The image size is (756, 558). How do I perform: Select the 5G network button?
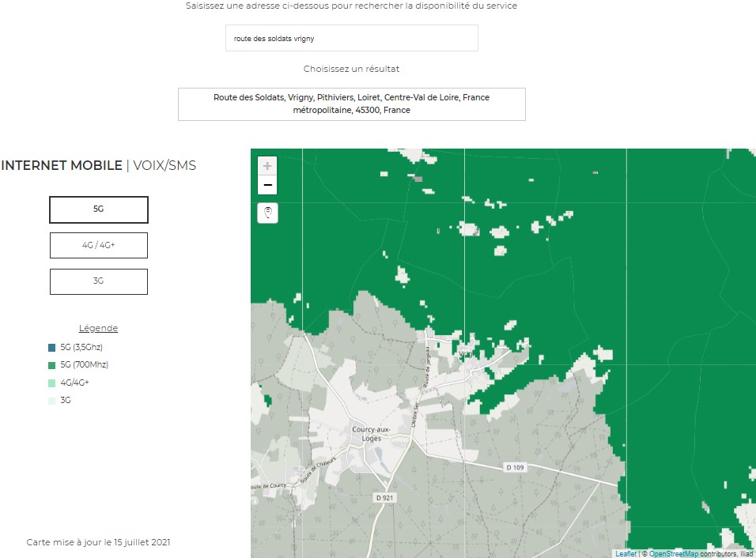99,209
